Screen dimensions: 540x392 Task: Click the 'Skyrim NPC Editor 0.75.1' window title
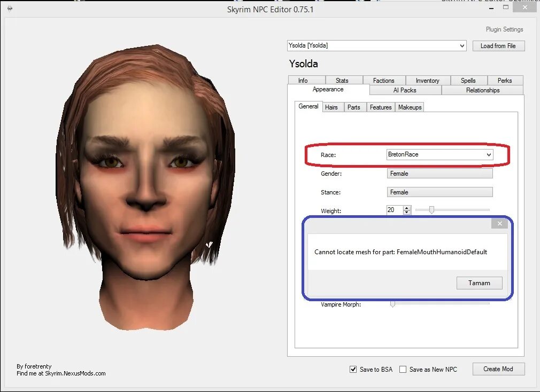tap(271, 9)
